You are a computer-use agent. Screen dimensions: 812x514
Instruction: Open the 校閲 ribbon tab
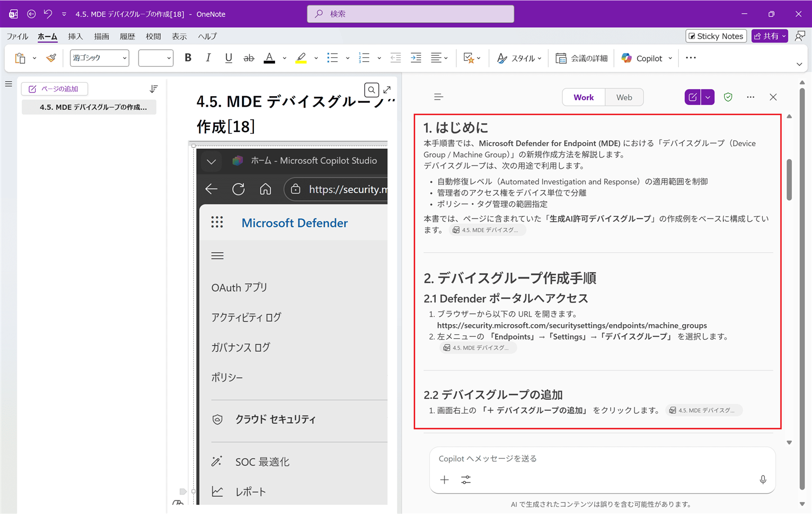(x=153, y=36)
